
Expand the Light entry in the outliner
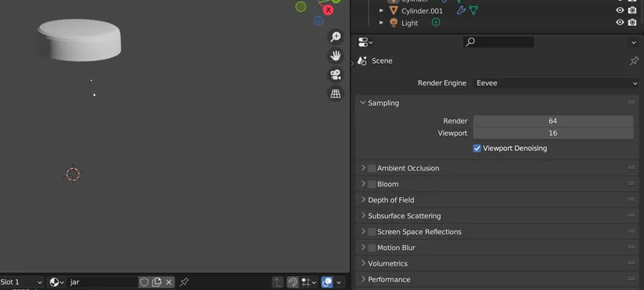click(x=381, y=23)
